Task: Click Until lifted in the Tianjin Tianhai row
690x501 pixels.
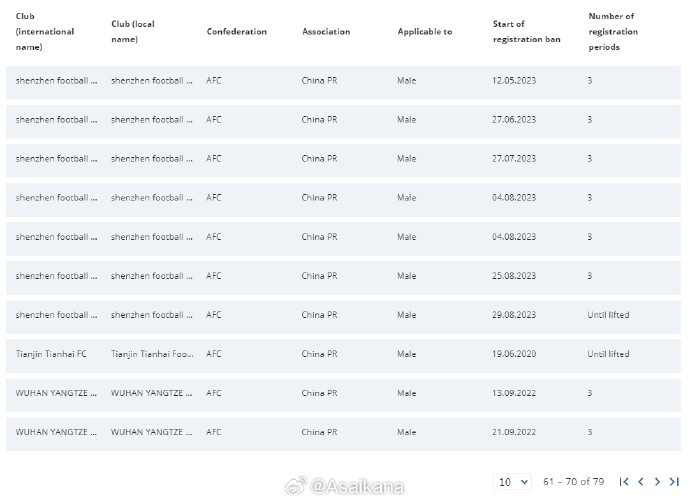Action: [608, 354]
